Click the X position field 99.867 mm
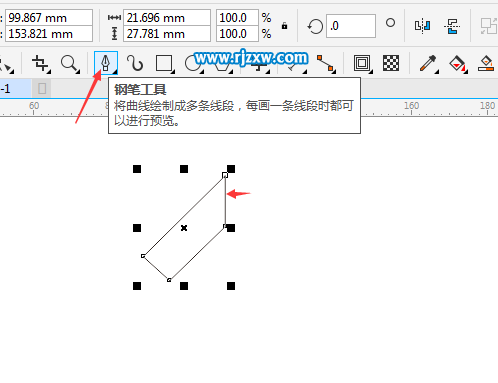 (x=49, y=18)
